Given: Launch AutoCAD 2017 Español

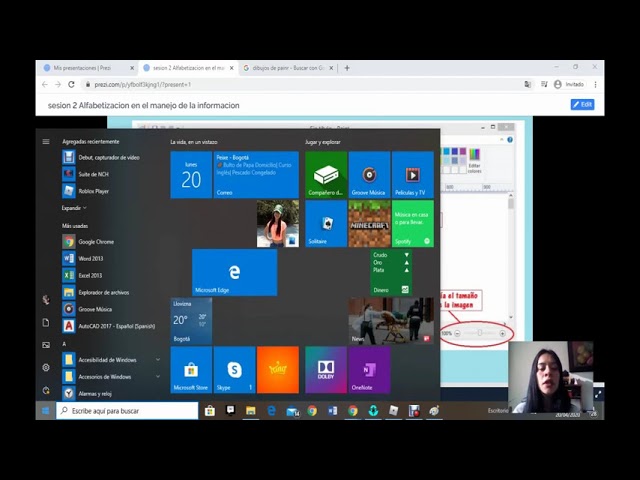Looking at the screenshot, I should [109, 326].
